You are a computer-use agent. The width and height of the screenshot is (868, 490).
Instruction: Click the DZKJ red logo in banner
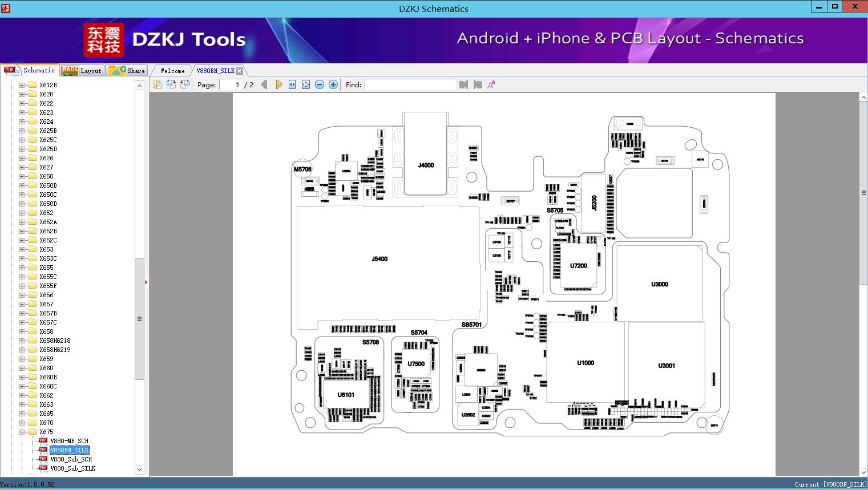(x=103, y=40)
